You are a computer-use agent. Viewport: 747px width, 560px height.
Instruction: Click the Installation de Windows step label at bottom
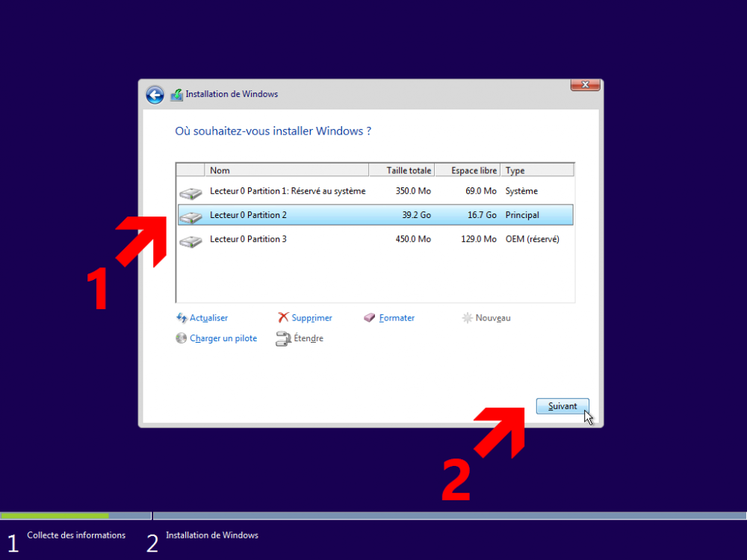click(212, 535)
